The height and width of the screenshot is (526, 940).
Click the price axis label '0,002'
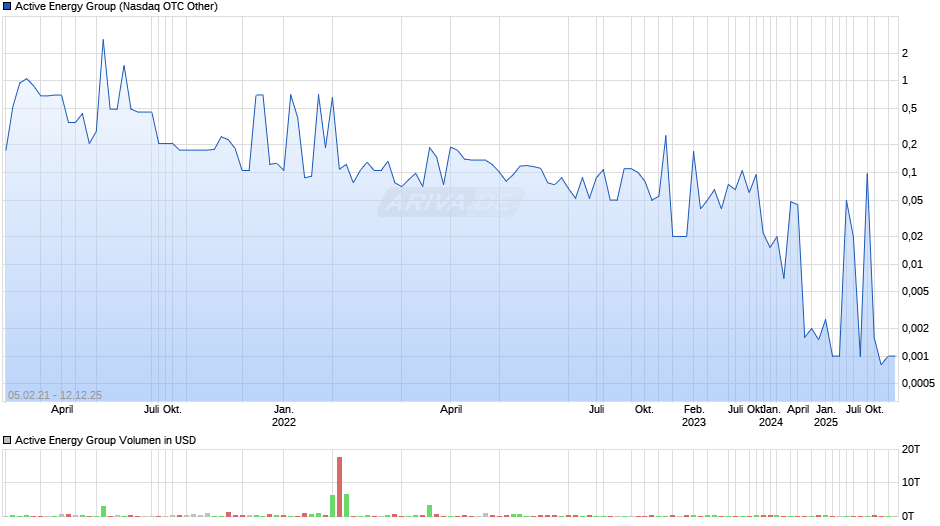(915, 328)
